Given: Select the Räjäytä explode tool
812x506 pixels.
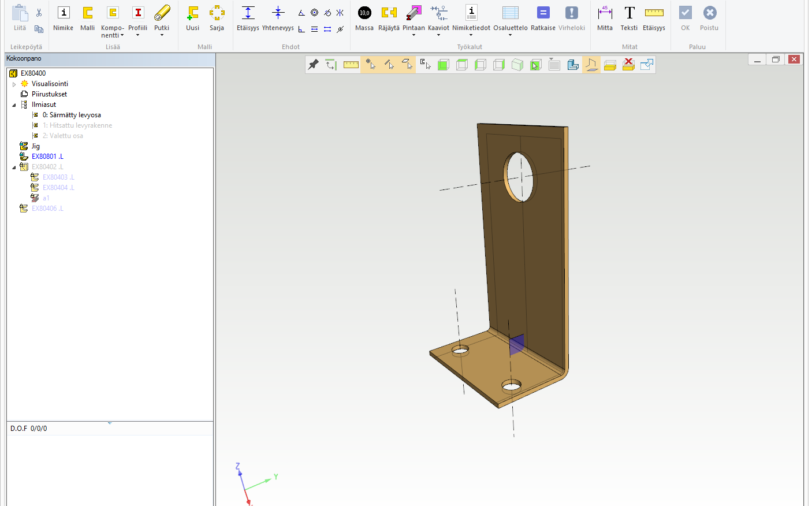Looking at the screenshot, I should pos(389,13).
